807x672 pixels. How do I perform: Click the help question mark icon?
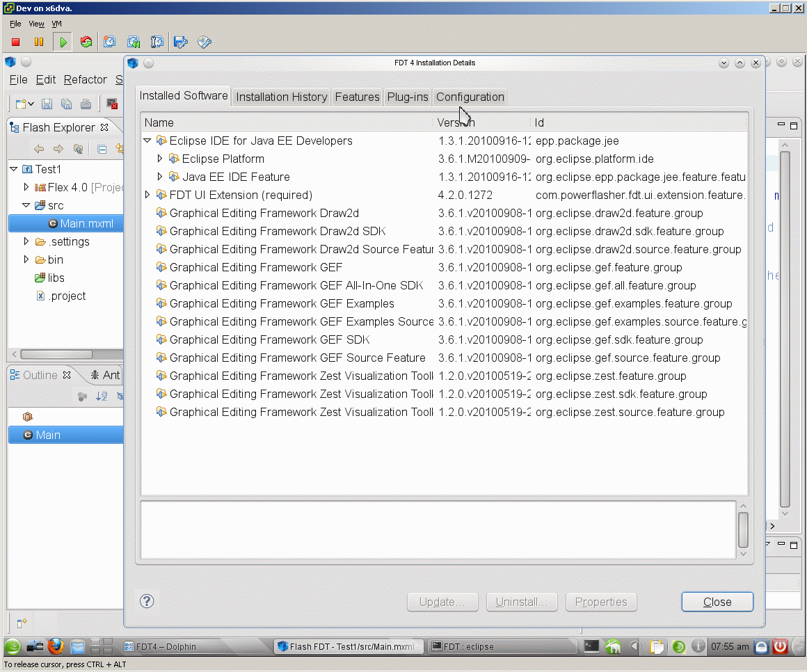[147, 601]
